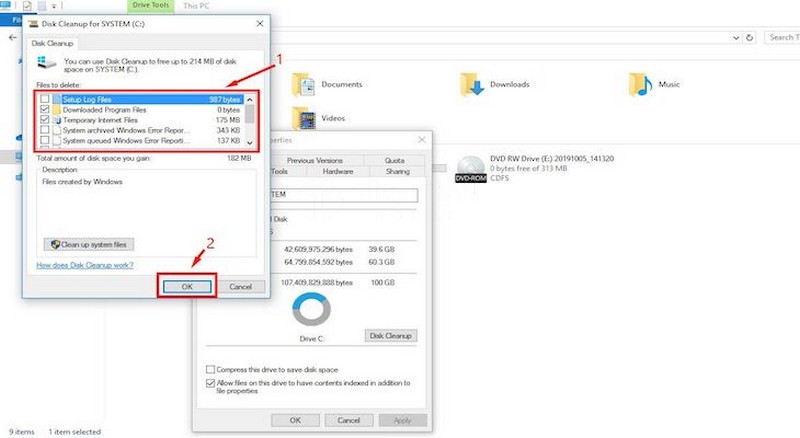Click the drive name field in Properties
Viewport: 800px width, 438px height.
[x=343, y=194]
